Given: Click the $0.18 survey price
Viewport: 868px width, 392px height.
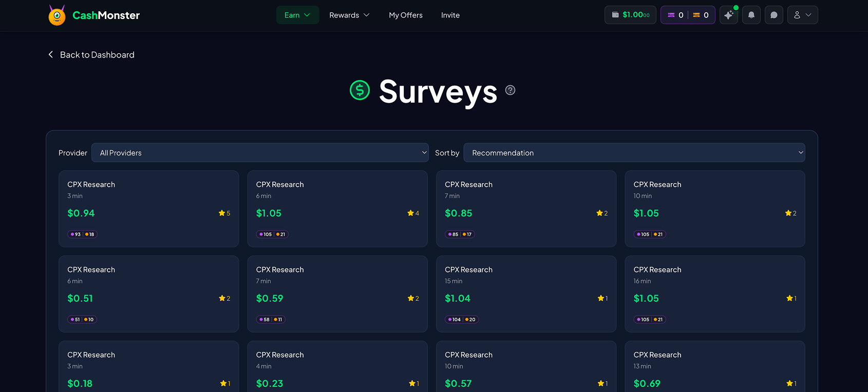Looking at the screenshot, I should (x=80, y=383).
